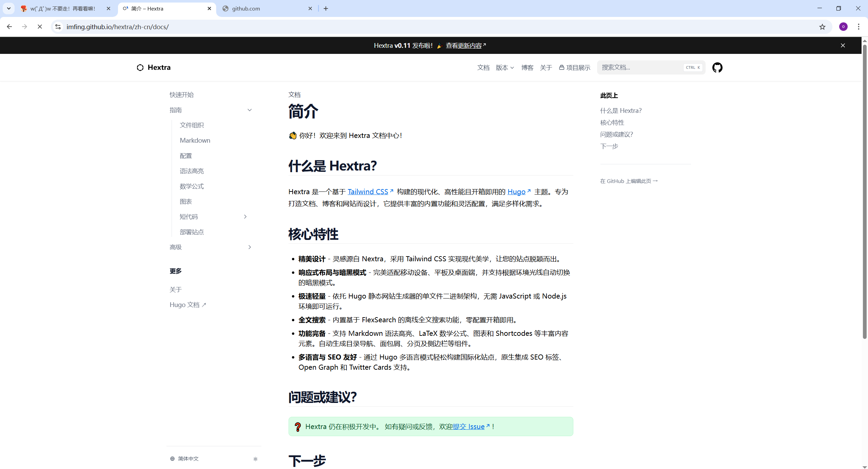The image size is (868, 469).
Task: Dismiss the v0.11 announcement banner
Action: (x=843, y=45)
